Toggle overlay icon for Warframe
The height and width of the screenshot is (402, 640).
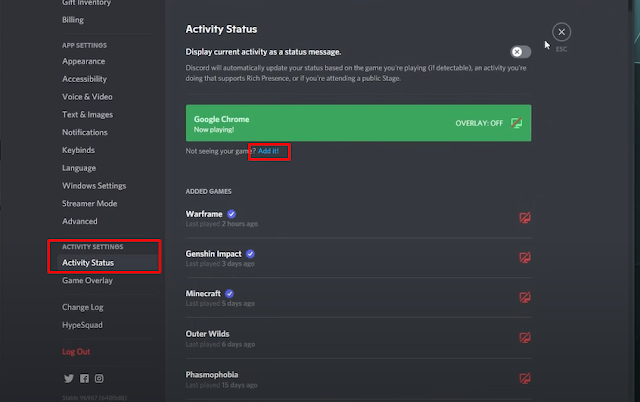tap(524, 218)
